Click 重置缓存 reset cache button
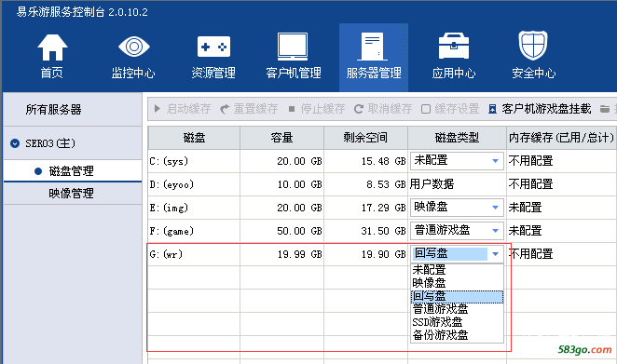The image size is (617, 364). (249, 109)
